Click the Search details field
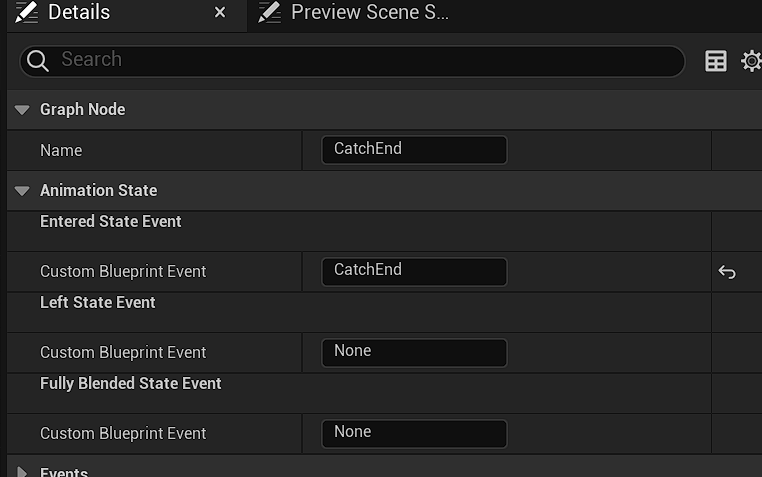The width and height of the screenshot is (762, 477). (x=352, y=61)
